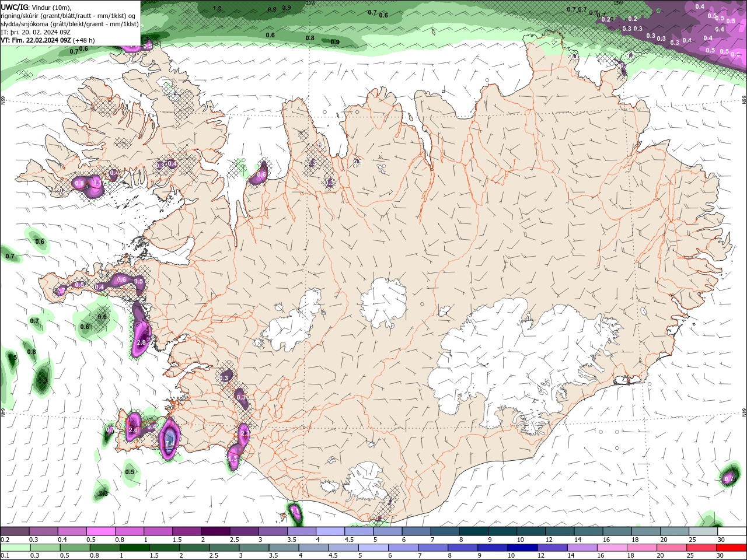The width and height of the screenshot is (747, 560).
Task: Click the '(+48 h)' forecast offset
Action: pos(84,40)
